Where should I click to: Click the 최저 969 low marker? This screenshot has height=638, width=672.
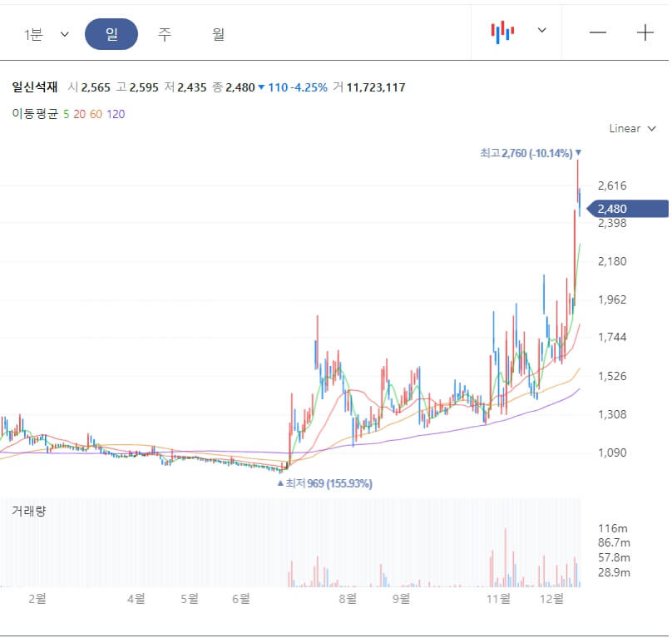pos(325,483)
